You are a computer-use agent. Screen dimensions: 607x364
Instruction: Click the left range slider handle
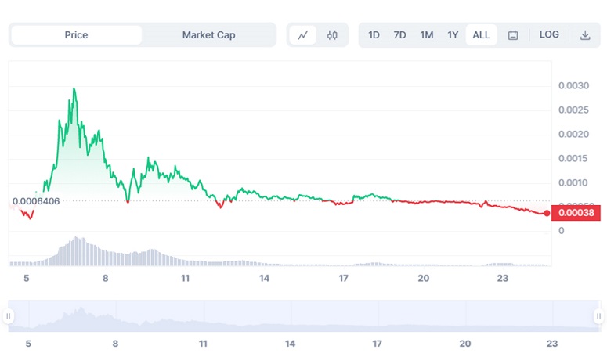(9, 316)
